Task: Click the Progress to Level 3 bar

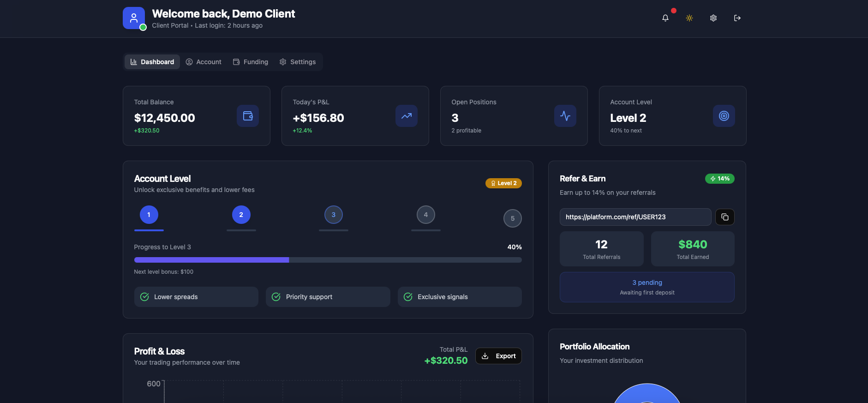Action: point(328,260)
